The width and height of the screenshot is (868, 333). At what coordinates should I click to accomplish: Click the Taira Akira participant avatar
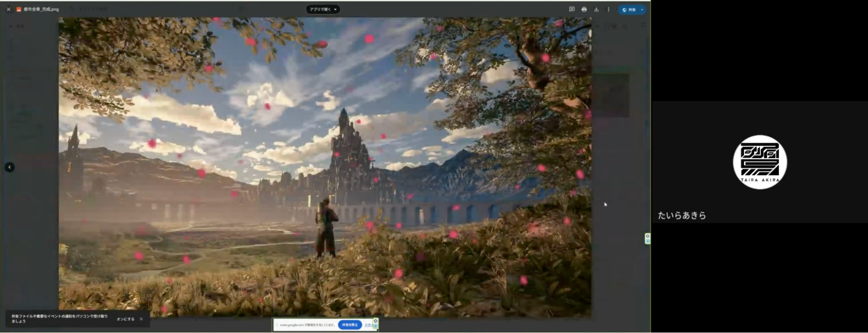coord(760,162)
